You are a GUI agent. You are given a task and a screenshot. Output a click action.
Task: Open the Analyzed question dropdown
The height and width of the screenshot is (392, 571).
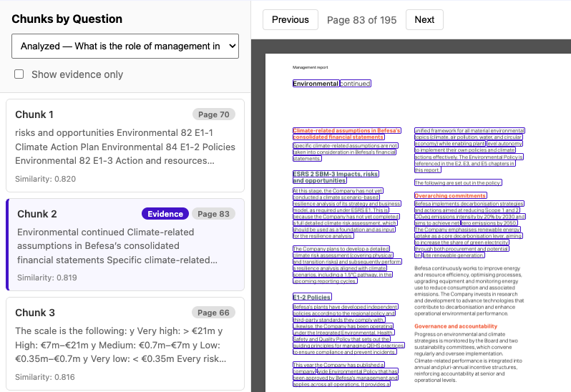point(125,46)
